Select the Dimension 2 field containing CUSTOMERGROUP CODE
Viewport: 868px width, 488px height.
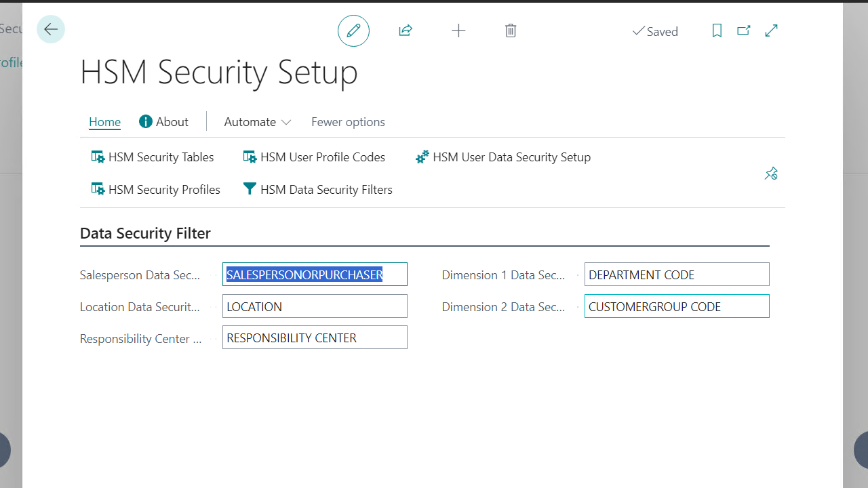[x=677, y=306]
